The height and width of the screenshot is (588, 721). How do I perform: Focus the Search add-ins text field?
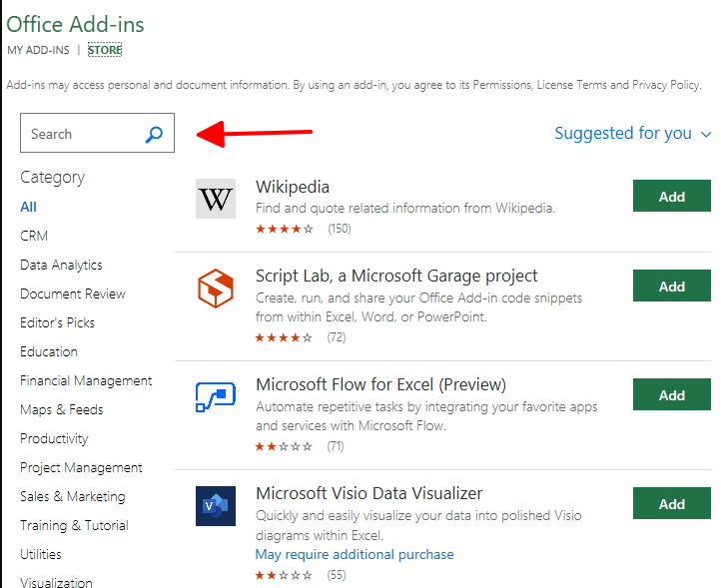(97, 133)
